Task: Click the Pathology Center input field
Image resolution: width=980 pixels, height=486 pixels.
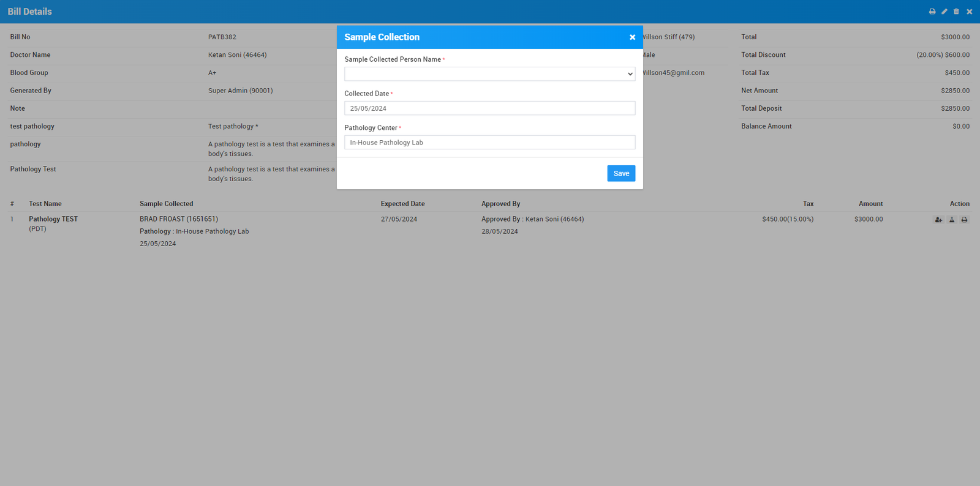Action: click(489, 143)
